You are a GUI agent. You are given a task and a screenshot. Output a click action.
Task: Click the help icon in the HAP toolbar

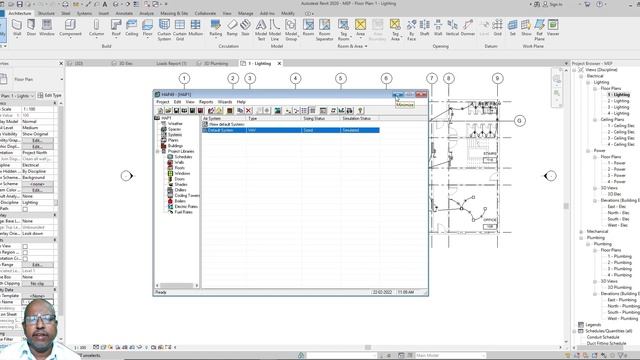tap(360, 111)
